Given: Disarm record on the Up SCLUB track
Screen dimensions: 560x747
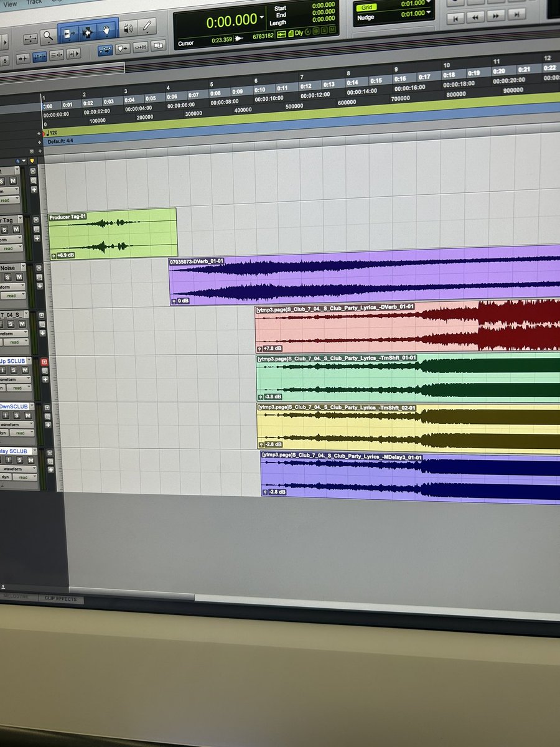Looking at the screenshot, I should (44, 361).
